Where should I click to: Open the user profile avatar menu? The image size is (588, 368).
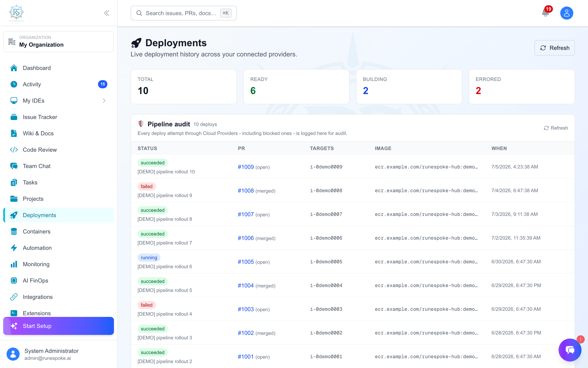(x=567, y=13)
